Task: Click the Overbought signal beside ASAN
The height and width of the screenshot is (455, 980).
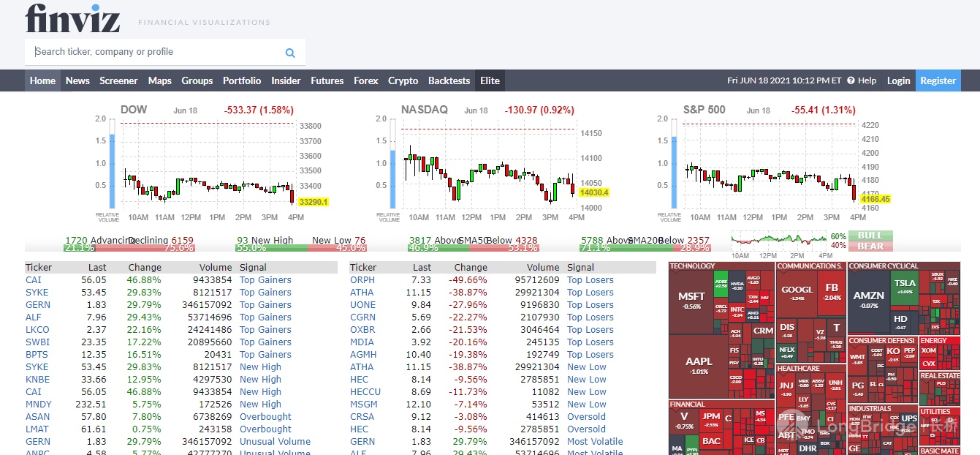Action: 265,417
